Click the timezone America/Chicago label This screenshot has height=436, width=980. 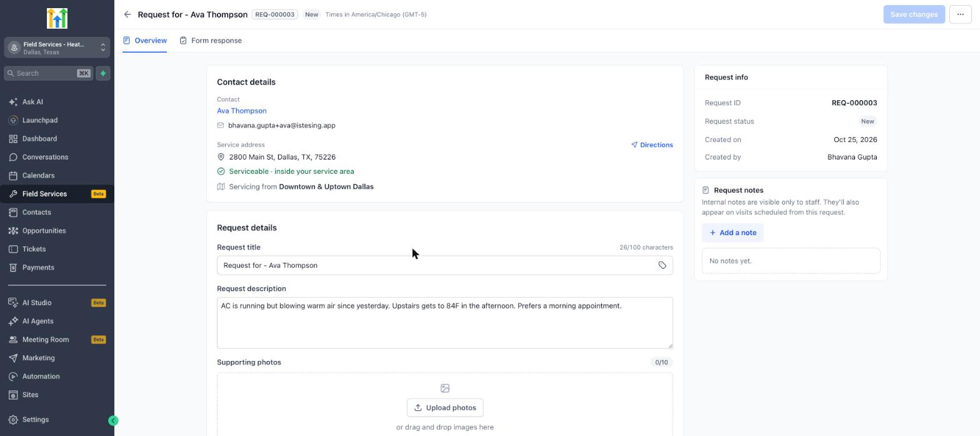coord(376,14)
